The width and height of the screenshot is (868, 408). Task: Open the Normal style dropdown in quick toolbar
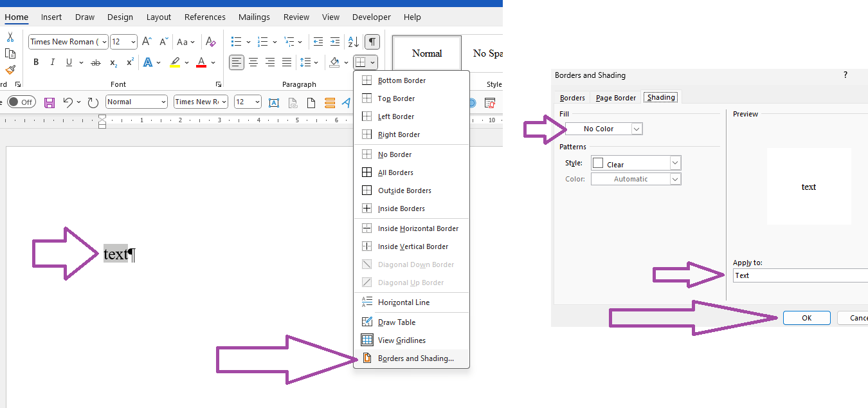[162, 102]
